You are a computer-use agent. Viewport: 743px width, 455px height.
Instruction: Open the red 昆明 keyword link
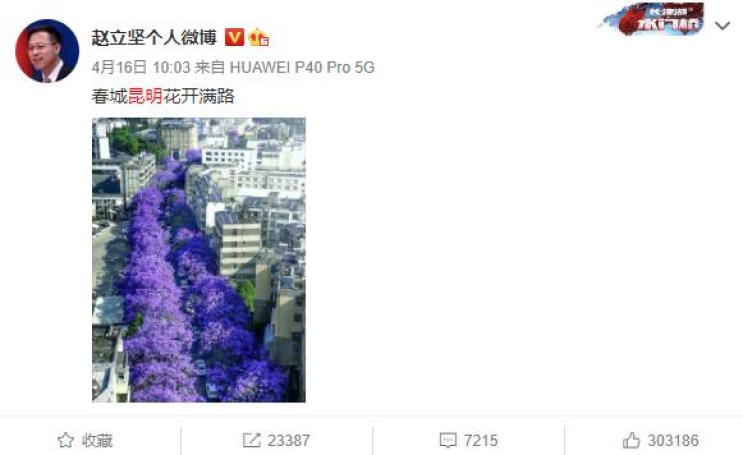tap(145, 97)
